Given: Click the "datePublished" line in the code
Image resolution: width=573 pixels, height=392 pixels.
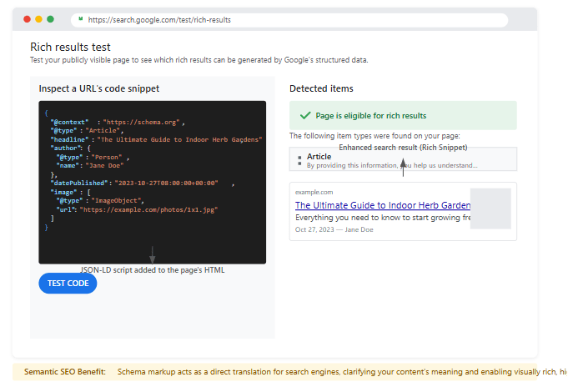Looking at the screenshot, I should click(x=143, y=183).
